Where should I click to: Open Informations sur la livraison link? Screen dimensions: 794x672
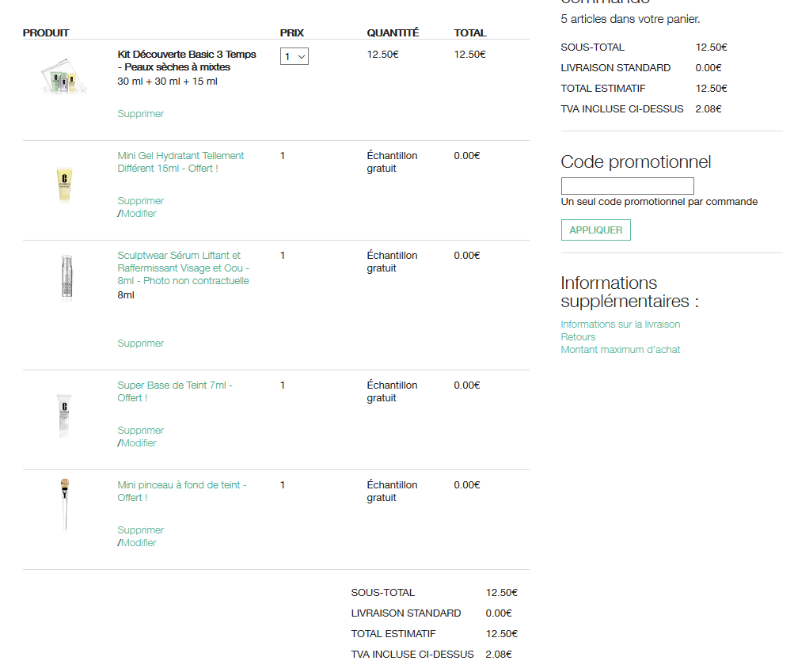click(620, 325)
